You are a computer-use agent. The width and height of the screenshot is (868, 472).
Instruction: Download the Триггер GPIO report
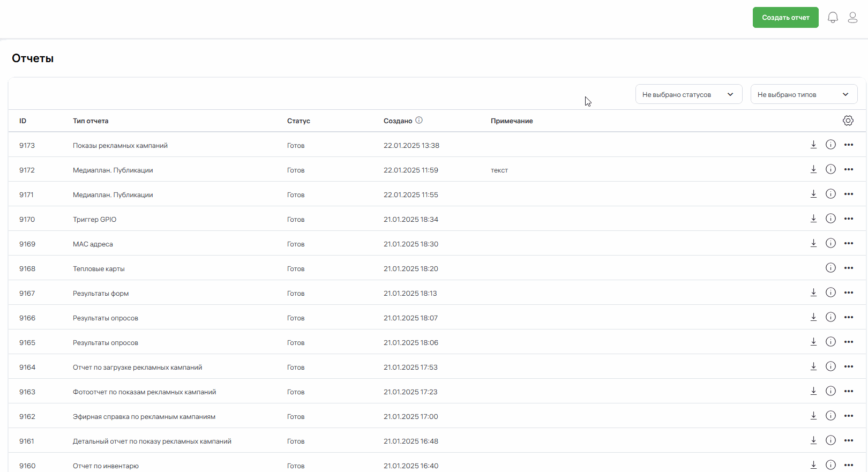[813, 219]
